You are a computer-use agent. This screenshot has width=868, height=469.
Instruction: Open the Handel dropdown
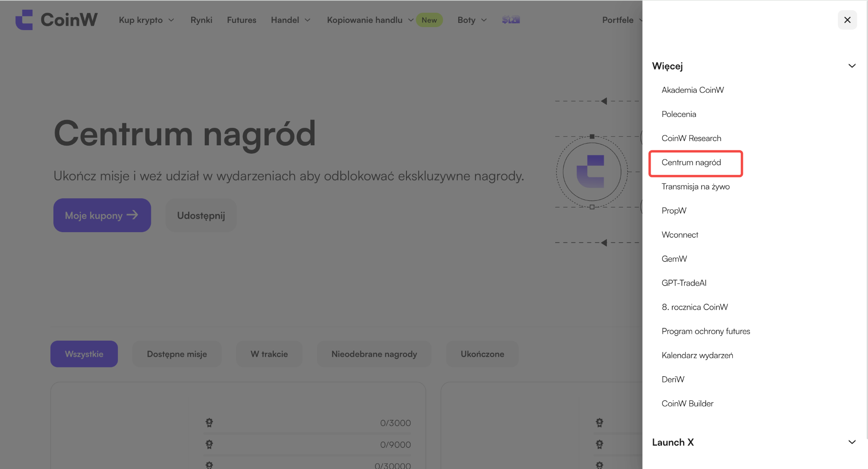click(291, 20)
